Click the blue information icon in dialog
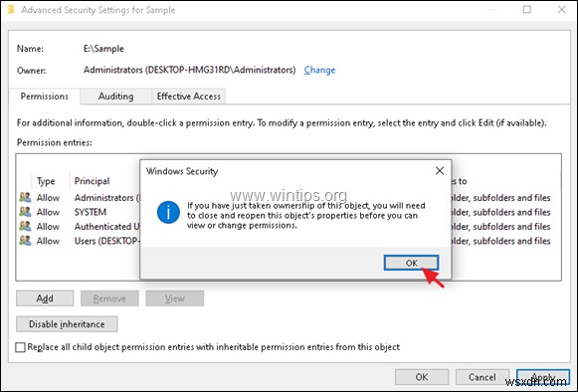 168,212
